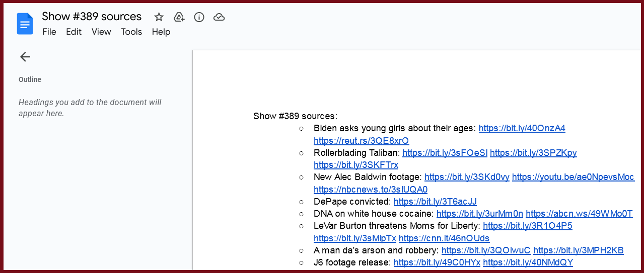Open link https://bit.ly/3sFOeSI

coord(445,152)
